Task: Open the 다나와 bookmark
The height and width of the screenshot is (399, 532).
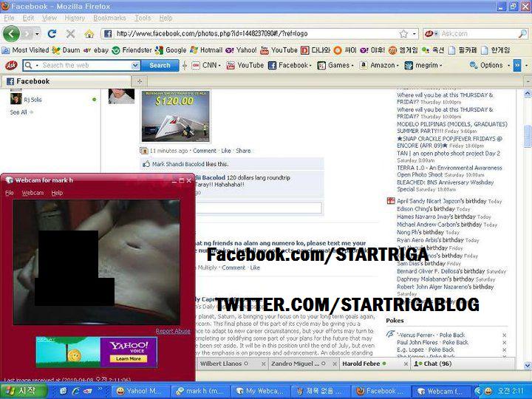Action: click(x=316, y=50)
